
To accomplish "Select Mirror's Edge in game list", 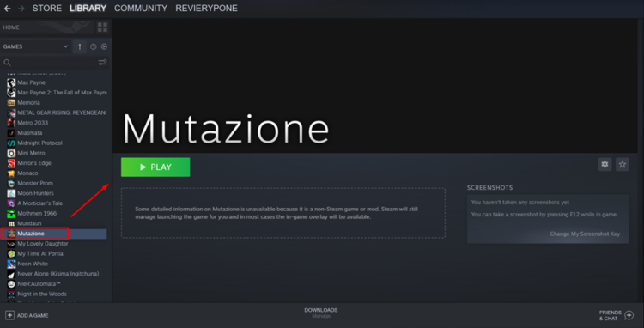I will tap(57, 163).
